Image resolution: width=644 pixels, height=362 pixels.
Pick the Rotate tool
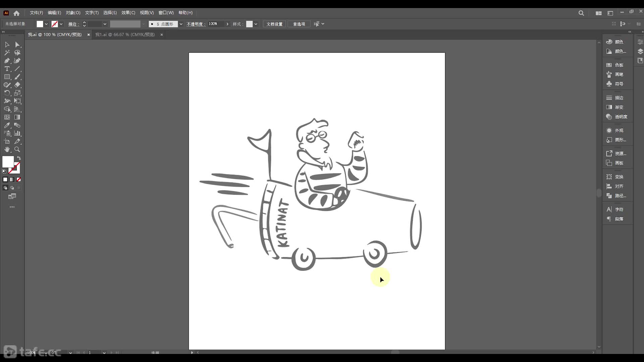(7, 93)
